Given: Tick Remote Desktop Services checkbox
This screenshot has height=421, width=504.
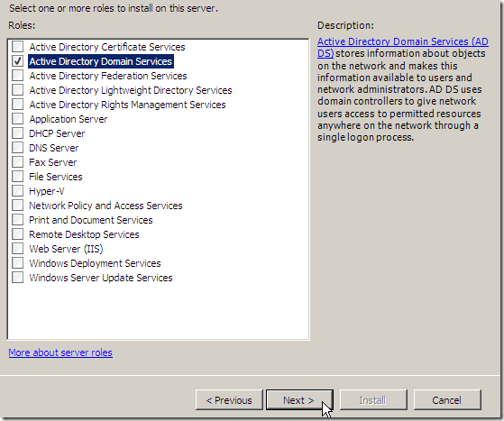Looking at the screenshot, I should (18, 234).
